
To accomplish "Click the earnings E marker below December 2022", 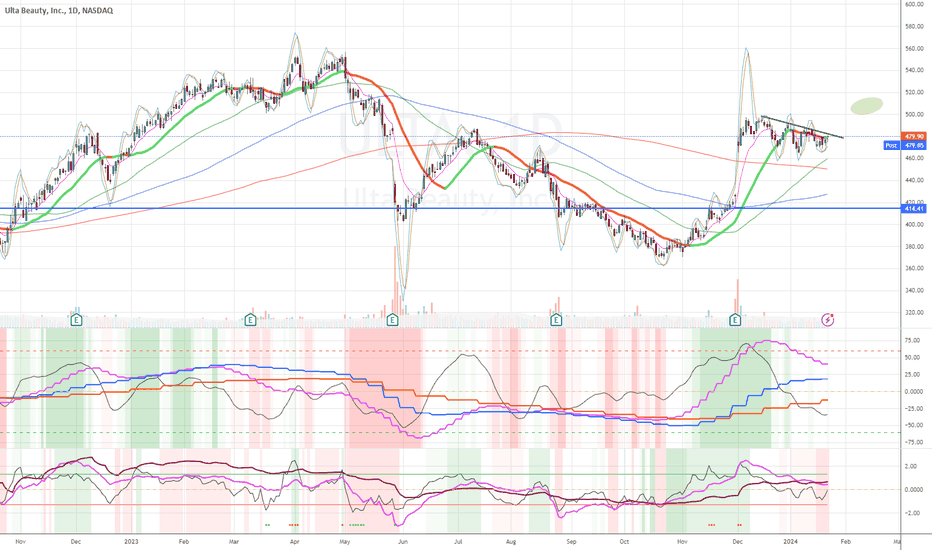I will click(76, 320).
